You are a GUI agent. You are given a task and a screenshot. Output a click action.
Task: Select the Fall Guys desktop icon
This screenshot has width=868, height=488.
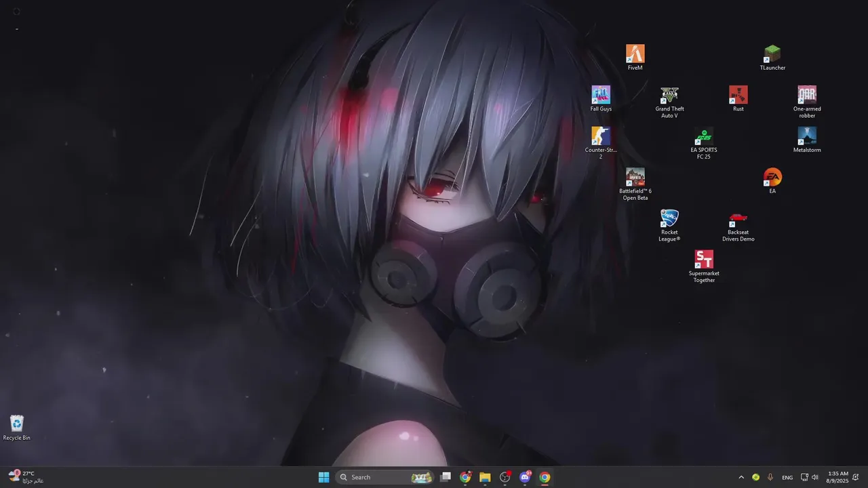(601, 99)
